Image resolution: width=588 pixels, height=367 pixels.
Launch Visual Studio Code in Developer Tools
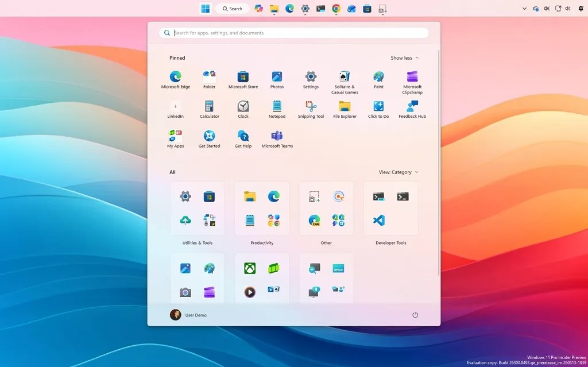click(379, 221)
